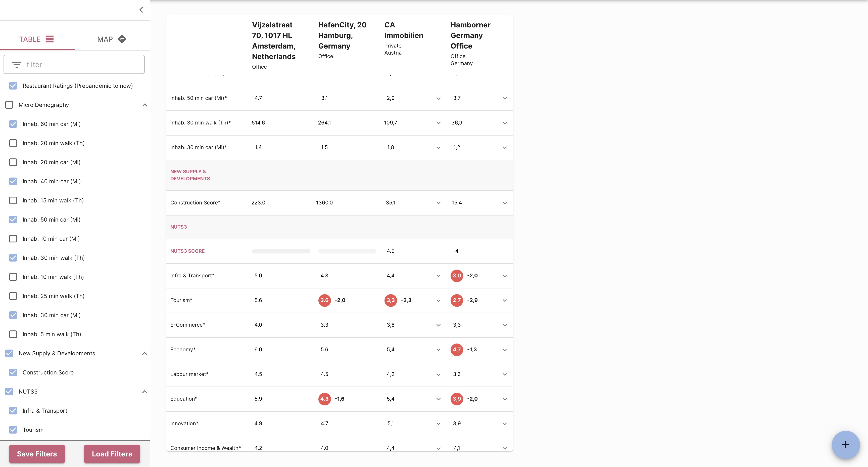
Task: Enable Inhab. 10 min car (Mi)
Action: click(13, 239)
